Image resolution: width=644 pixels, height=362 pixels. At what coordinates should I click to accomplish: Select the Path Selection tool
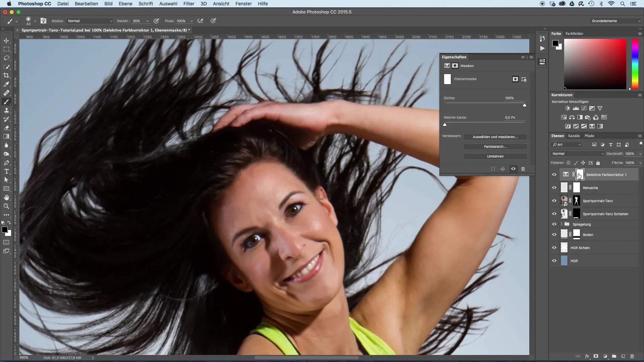(x=6, y=180)
